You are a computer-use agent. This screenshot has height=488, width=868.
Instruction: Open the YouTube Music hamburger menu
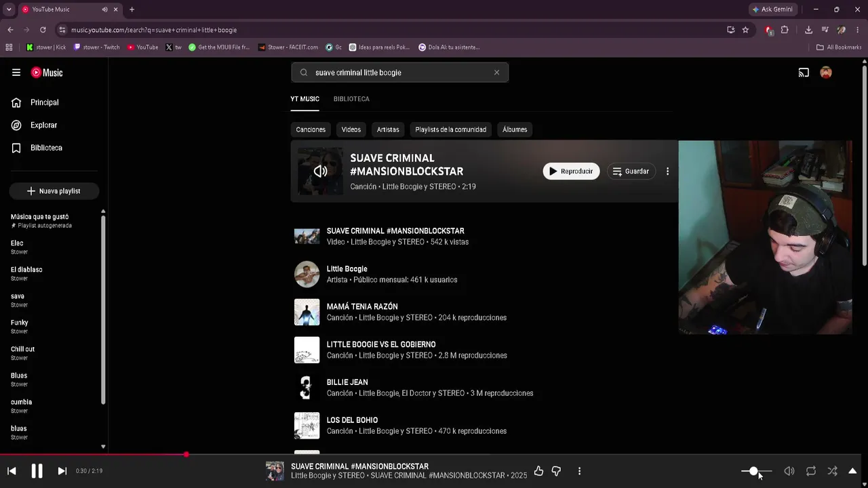pos(16,73)
